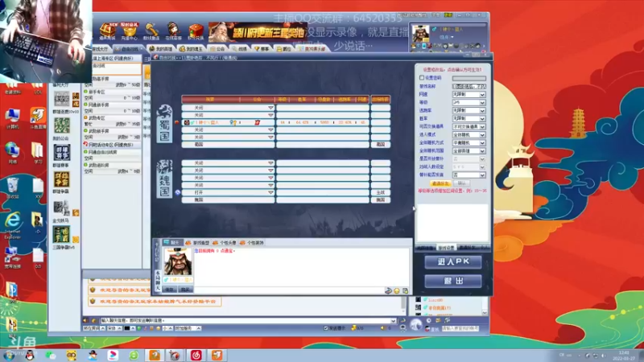The image size is (644, 362).
Task: Open the 替补能否观战 dropdown
Action: 469,175
